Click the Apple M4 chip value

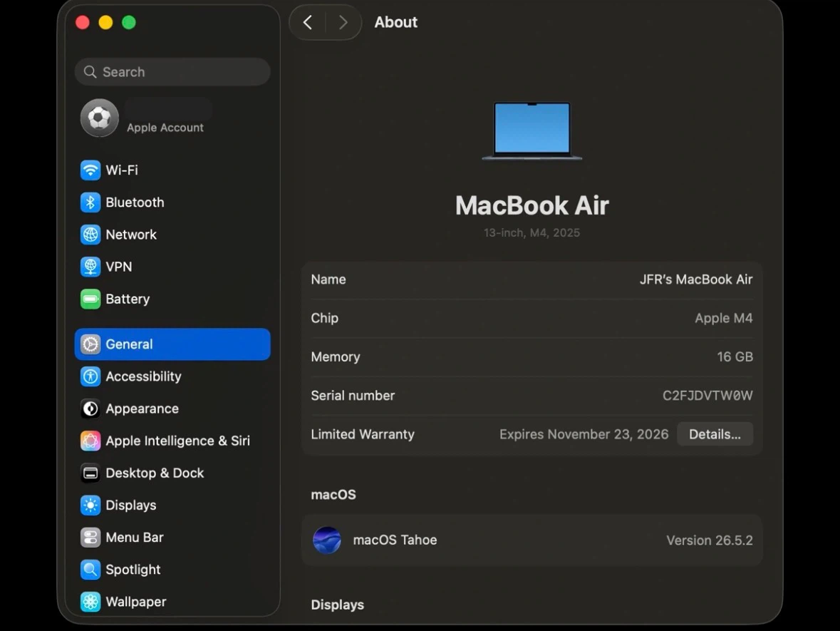pos(724,318)
